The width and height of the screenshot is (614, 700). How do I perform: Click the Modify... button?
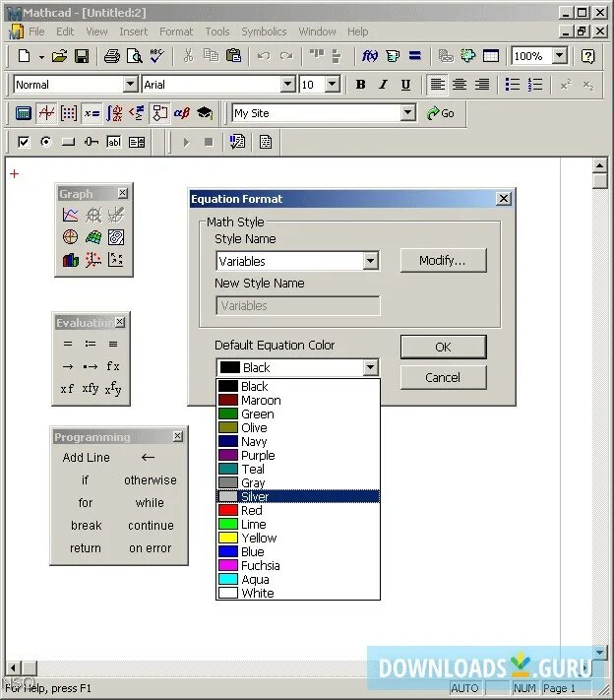click(443, 260)
